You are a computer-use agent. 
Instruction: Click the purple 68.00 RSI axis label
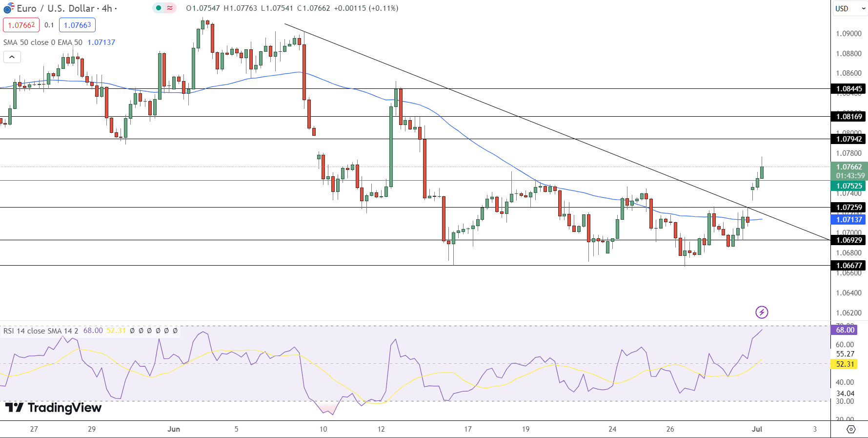(x=845, y=330)
